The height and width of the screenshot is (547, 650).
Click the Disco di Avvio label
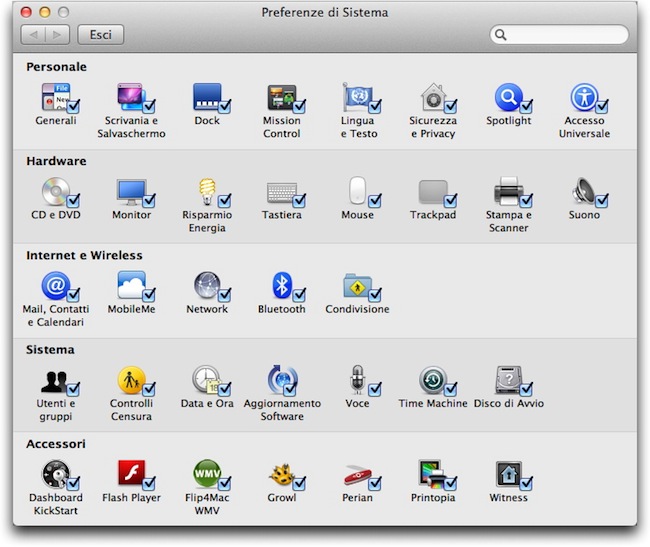point(509,403)
